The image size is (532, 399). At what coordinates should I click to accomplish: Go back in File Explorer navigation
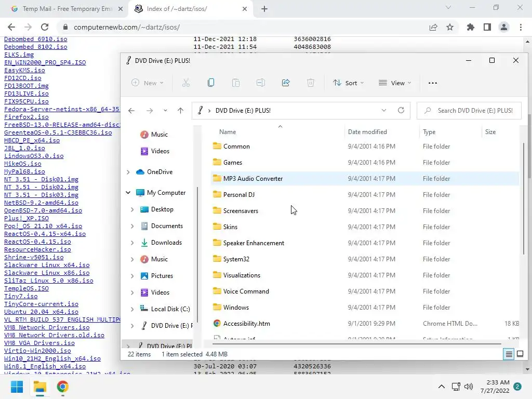coord(131,111)
